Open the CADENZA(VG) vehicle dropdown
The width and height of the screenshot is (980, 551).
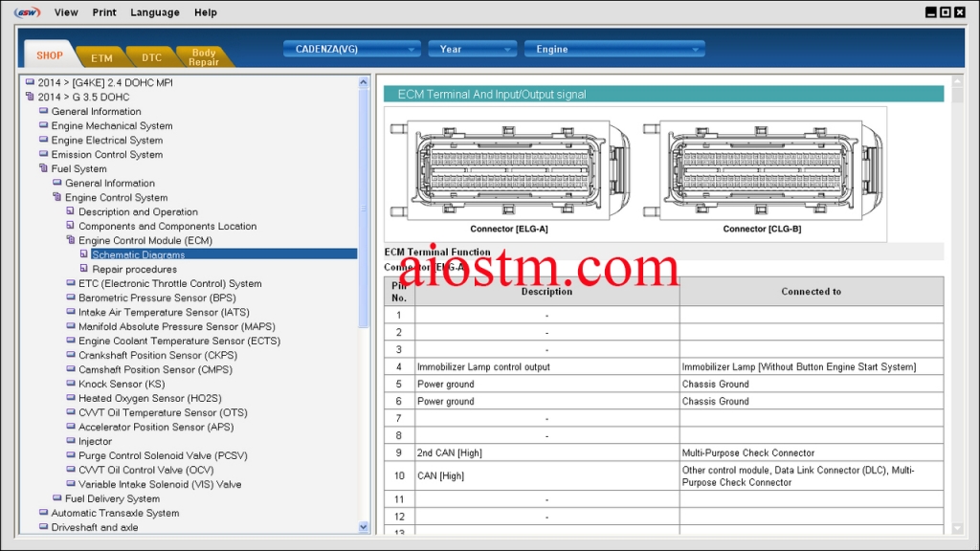[352, 48]
